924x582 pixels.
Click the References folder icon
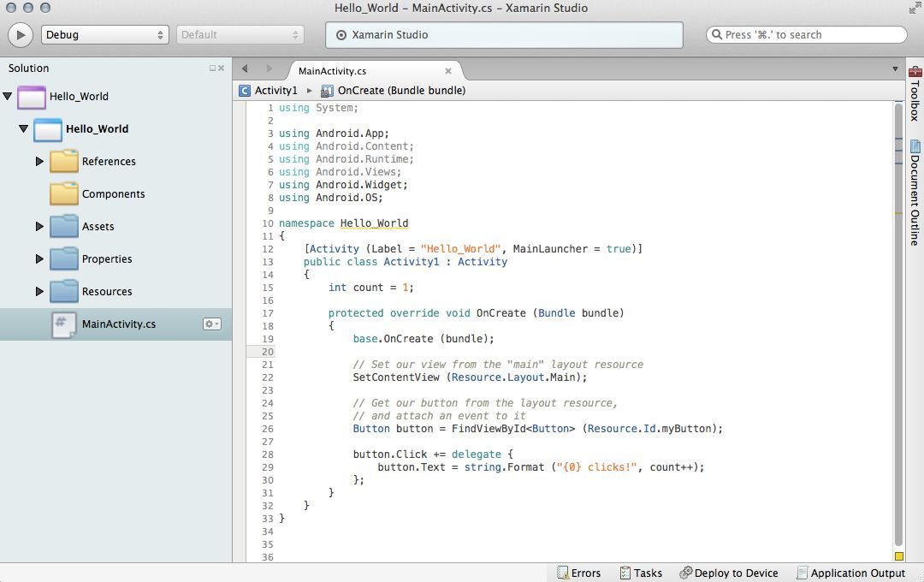click(64, 161)
